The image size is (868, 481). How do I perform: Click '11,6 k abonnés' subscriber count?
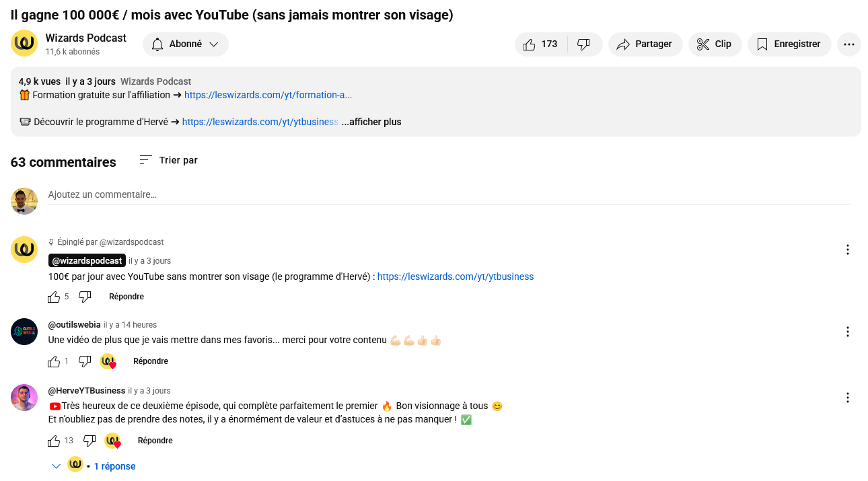pyautogui.click(x=73, y=52)
